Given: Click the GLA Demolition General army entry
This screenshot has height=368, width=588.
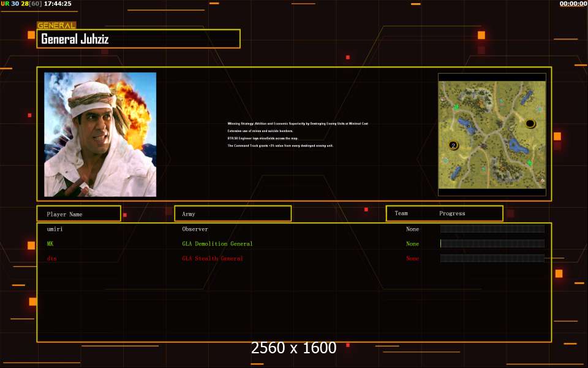Looking at the screenshot, I should [217, 243].
